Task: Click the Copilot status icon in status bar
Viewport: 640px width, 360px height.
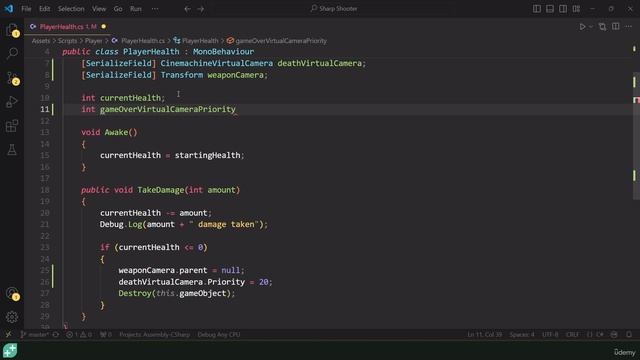Action: pyautogui.click(x=614, y=335)
